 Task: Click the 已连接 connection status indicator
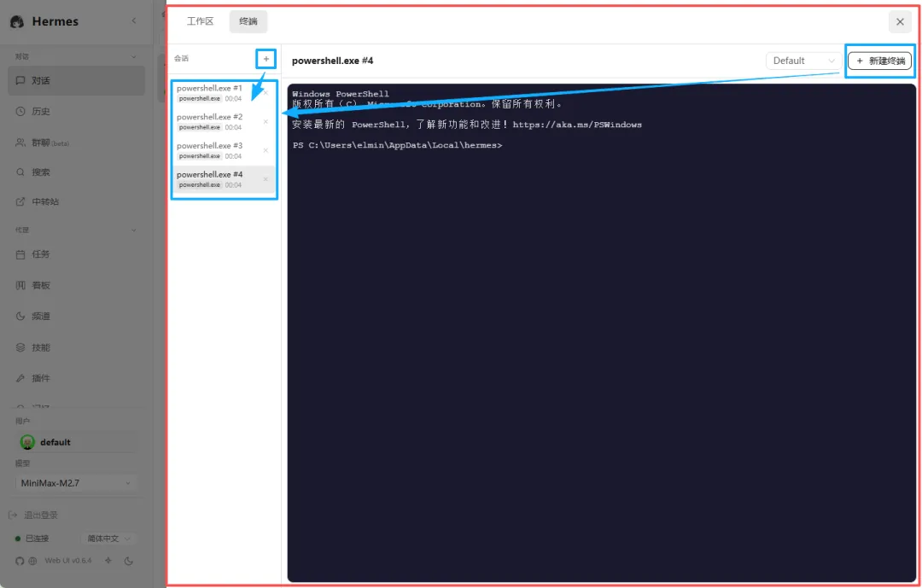point(32,539)
